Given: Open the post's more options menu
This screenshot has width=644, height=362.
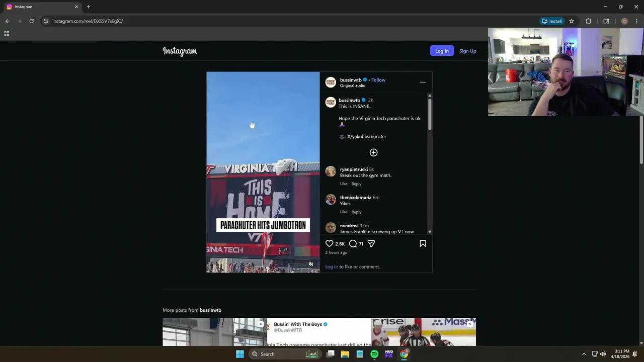Looking at the screenshot, I should click(x=423, y=82).
